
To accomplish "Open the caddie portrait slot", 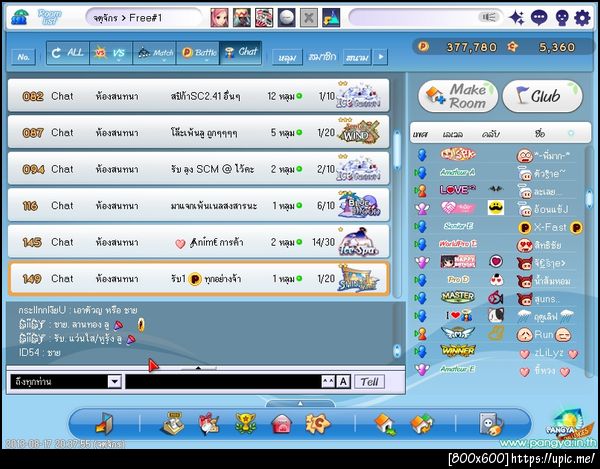I will click(242, 18).
